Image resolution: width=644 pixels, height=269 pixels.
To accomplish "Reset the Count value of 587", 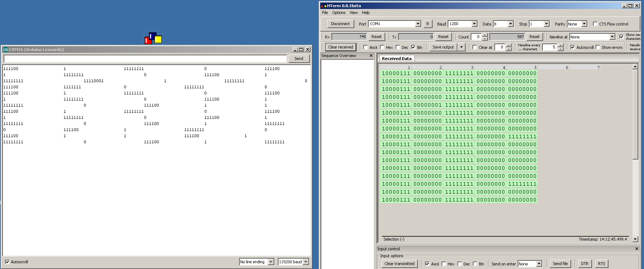I will [535, 37].
